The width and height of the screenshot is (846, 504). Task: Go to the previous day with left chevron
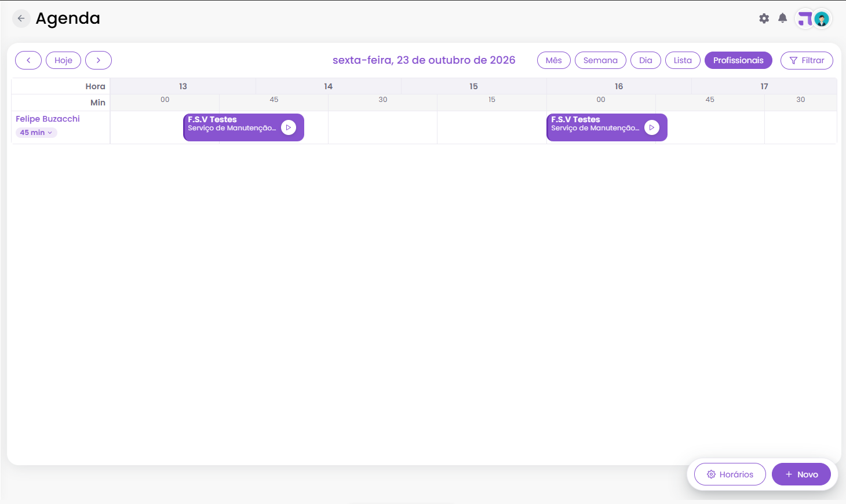coord(28,60)
